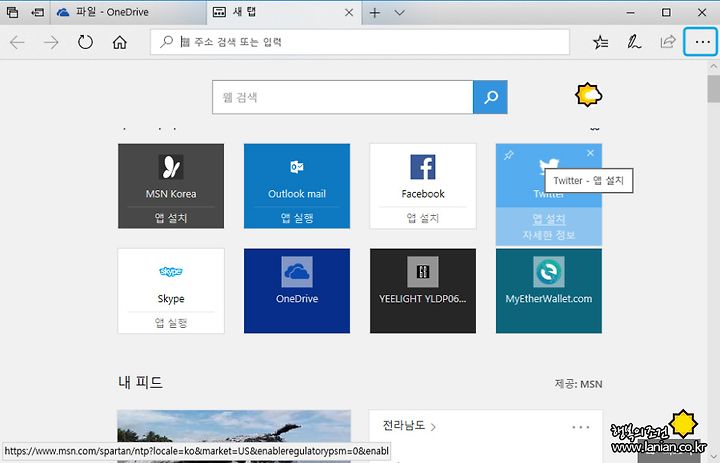Viewport: 720px width, 463px height.
Task: Open the OneDrive tile
Action: (297, 291)
